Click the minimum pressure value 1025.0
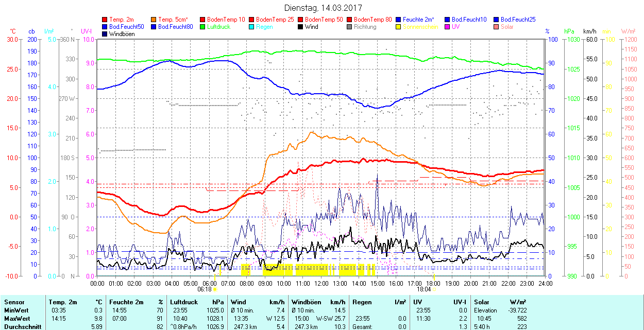The height and width of the screenshot is (330, 644). (214, 310)
